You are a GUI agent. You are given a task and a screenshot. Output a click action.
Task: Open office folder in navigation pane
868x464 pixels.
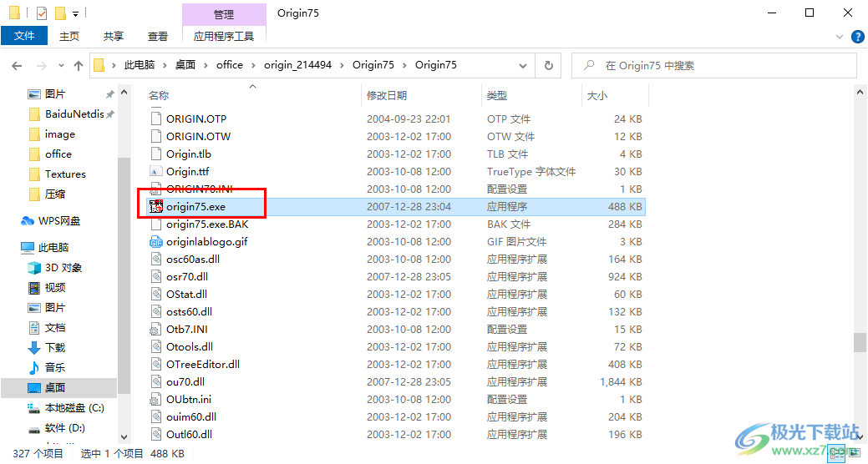tap(60, 154)
